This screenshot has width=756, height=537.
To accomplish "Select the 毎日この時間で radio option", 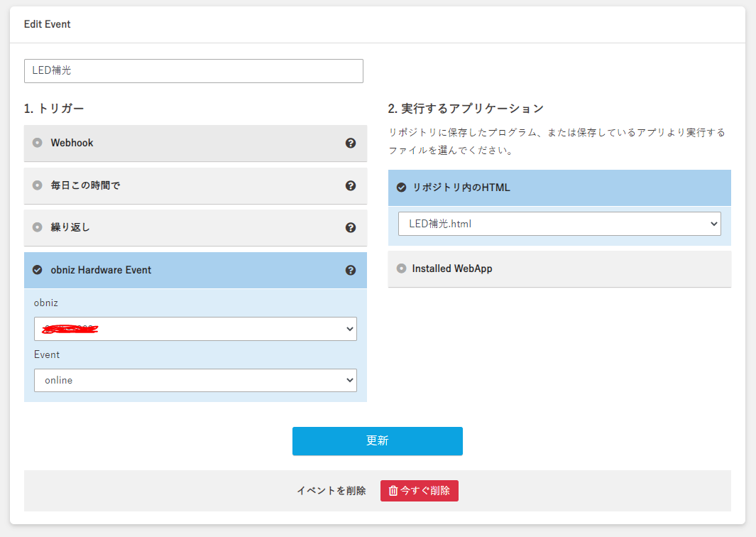I will [x=38, y=185].
